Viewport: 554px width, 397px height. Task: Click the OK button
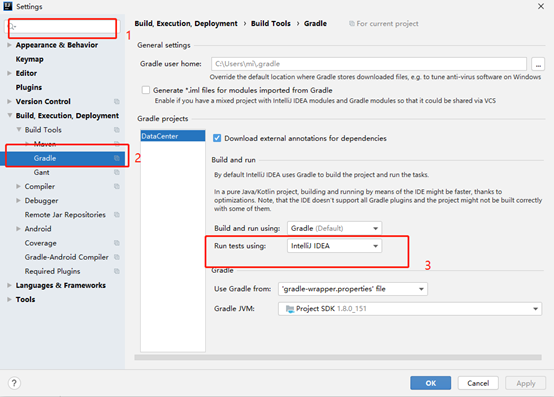(430, 383)
